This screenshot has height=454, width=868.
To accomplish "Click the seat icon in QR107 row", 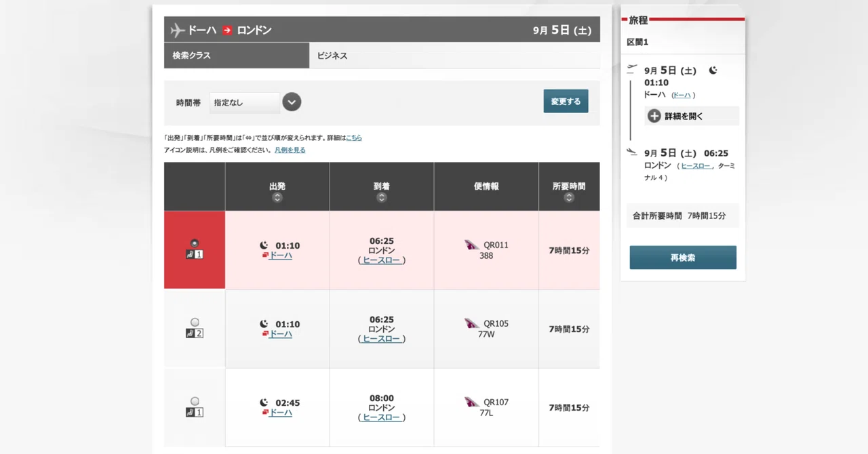I will pyautogui.click(x=195, y=412).
